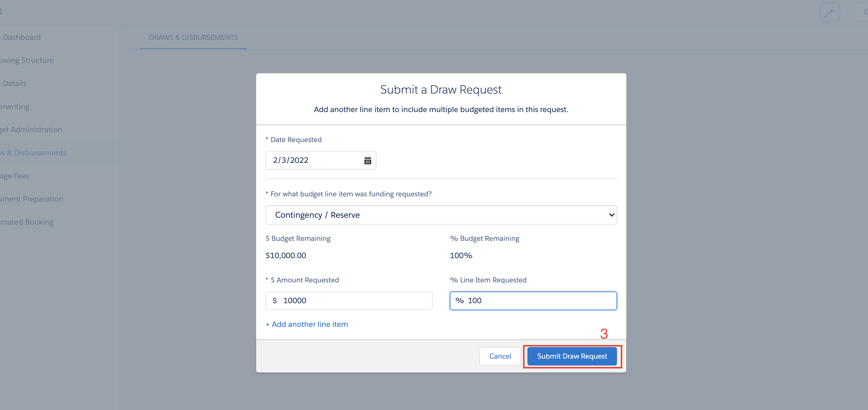Click the magic wand icon at top right

coord(830,12)
